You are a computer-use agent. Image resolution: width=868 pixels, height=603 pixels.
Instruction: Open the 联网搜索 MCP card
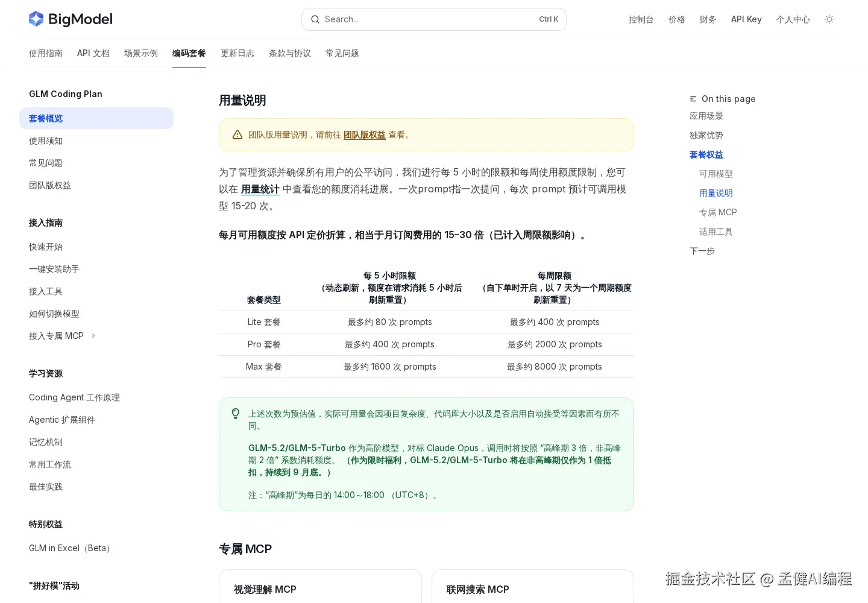click(x=533, y=586)
